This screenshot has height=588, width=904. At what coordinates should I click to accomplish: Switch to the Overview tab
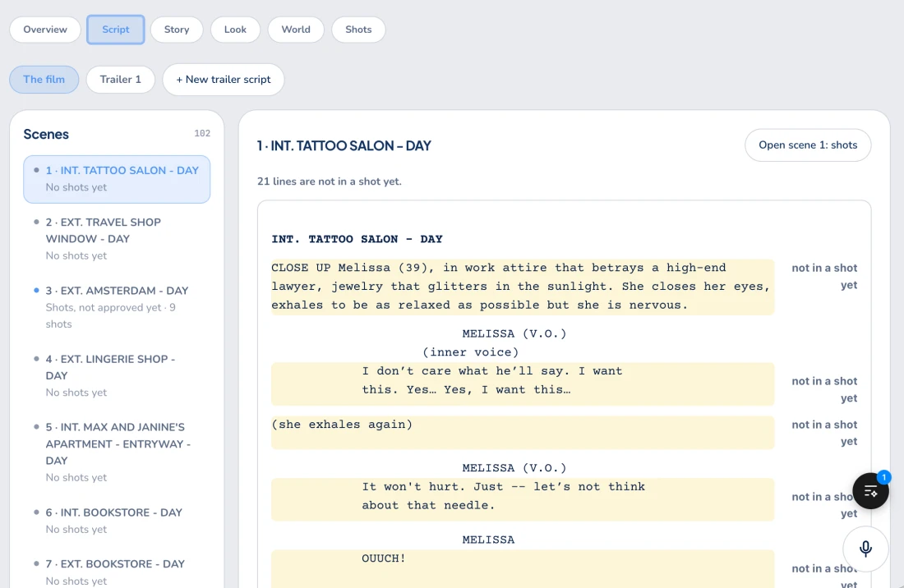[x=45, y=30]
